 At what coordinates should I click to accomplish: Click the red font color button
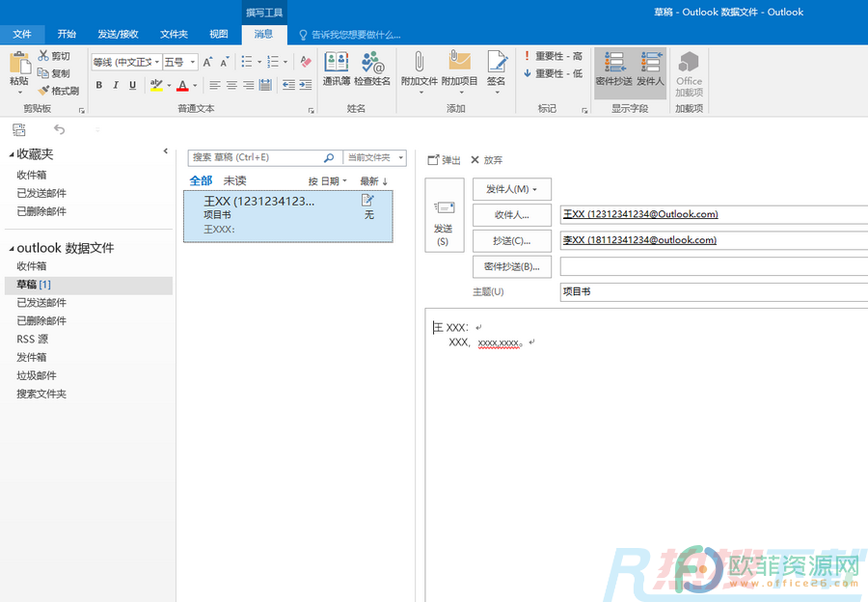(x=182, y=85)
